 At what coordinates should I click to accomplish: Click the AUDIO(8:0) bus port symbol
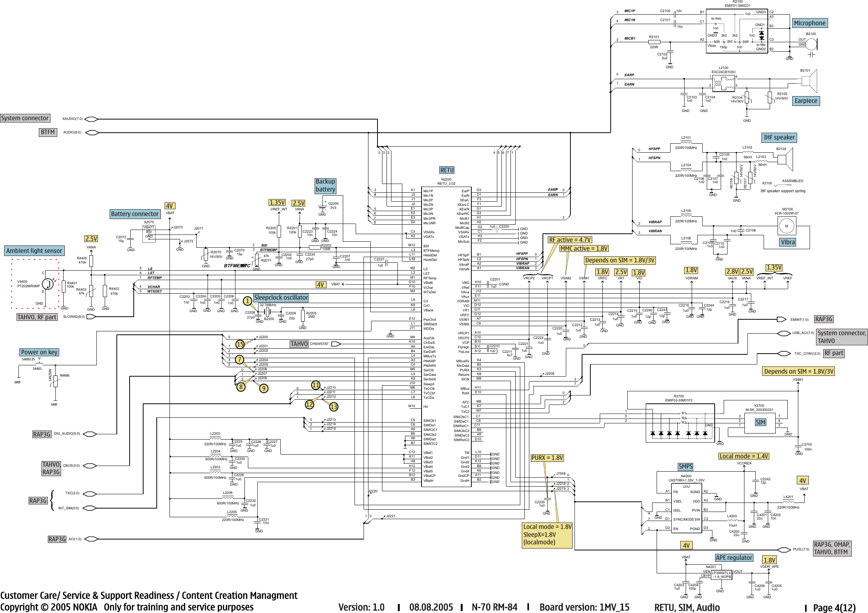point(92,132)
